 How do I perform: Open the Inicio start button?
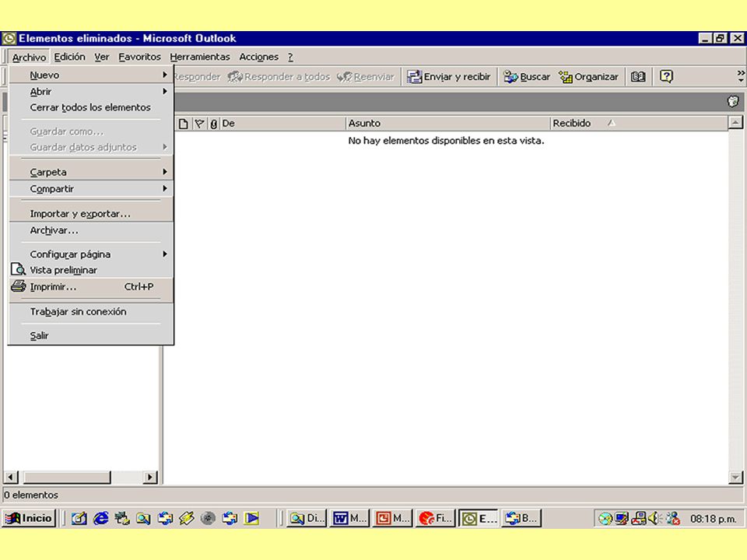[x=29, y=518]
